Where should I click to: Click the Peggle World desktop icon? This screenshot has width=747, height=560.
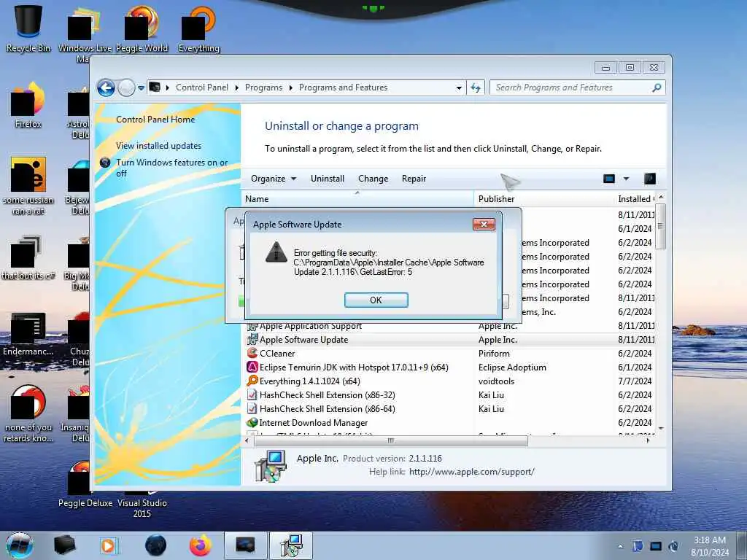tap(142, 28)
